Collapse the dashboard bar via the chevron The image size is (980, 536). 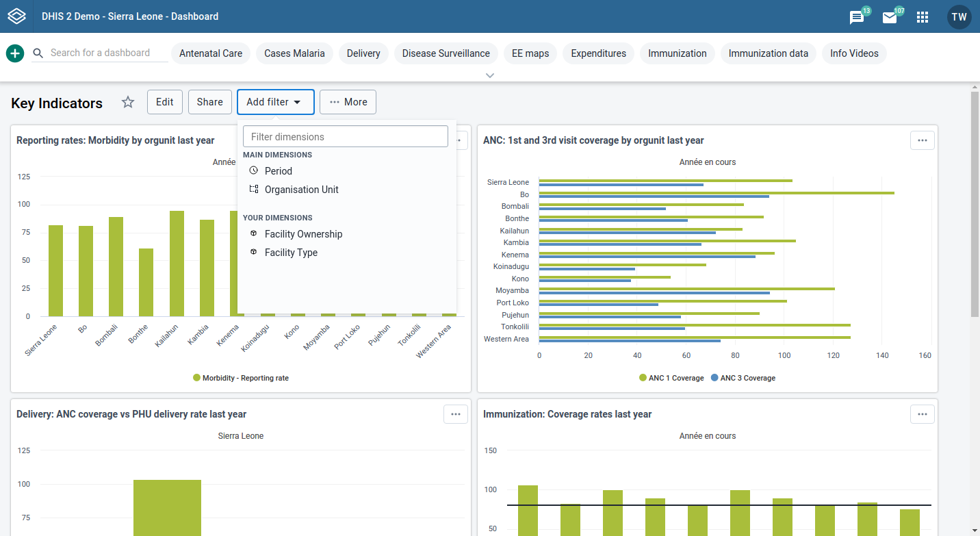coord(489,75)
